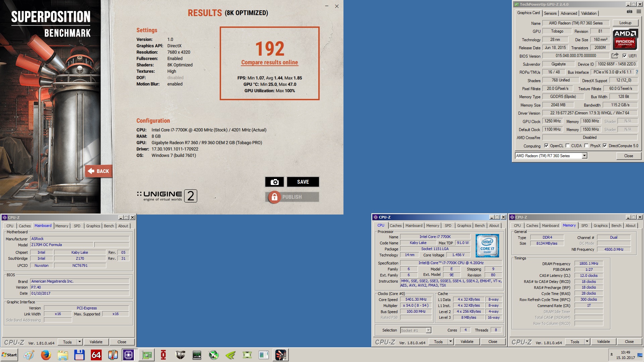Switch to Sensors tab in GPU-Z
Screen dimensions: 644x362
[550, 13]
